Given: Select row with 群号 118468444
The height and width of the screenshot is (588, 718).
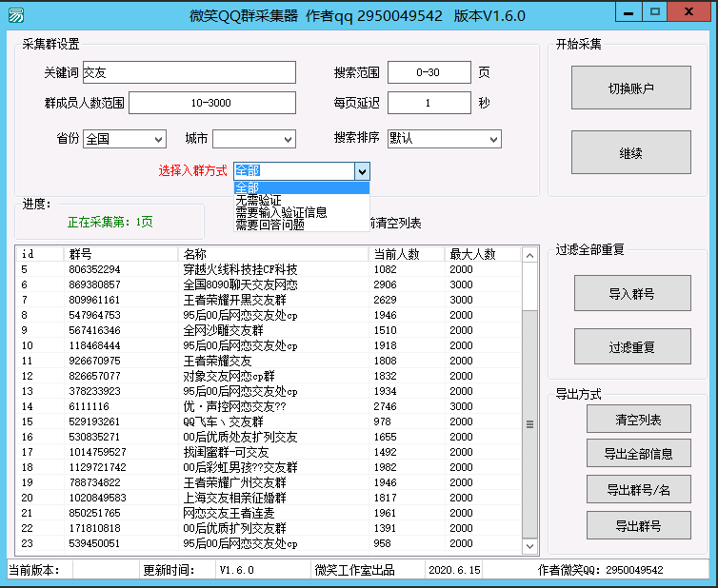Looking at the screenshot, I should [x=269, y=345].
